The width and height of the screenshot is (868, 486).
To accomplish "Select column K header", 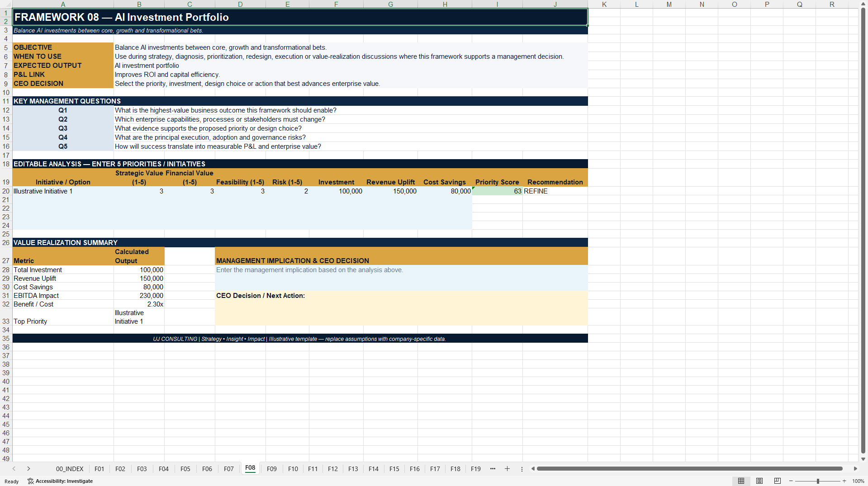I will (604, 4).
